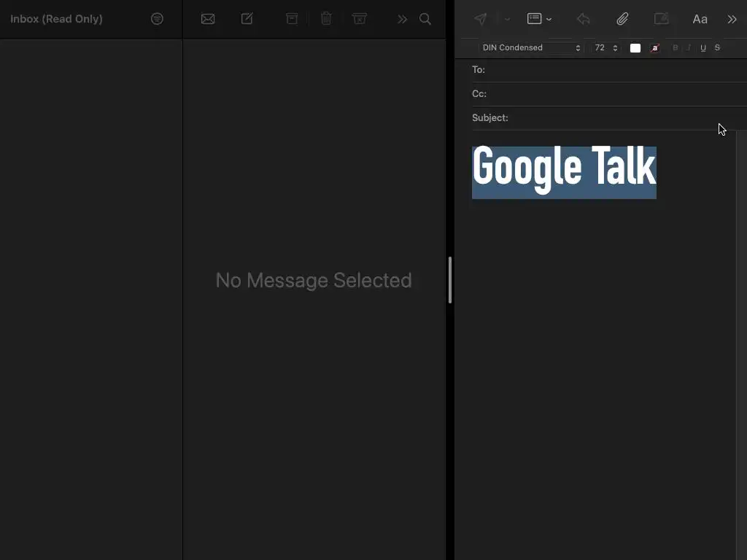Viewport: 747px width, 560px height.
Task: Open the text background color swatch
Action: 654,47
